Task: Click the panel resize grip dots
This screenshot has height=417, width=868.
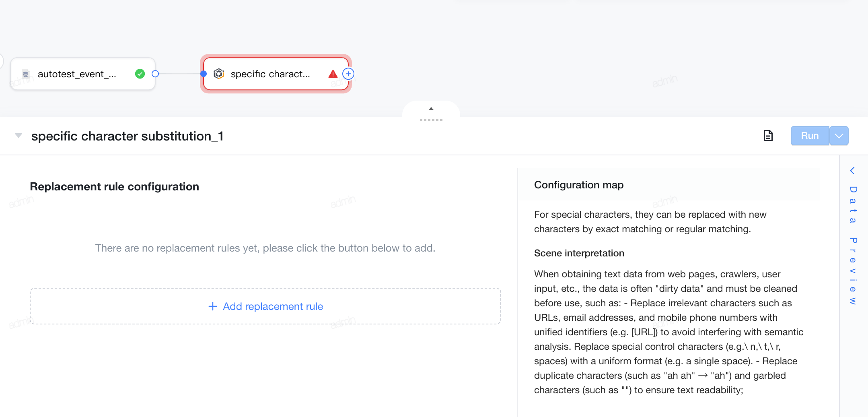Action: tap(431, 120)
